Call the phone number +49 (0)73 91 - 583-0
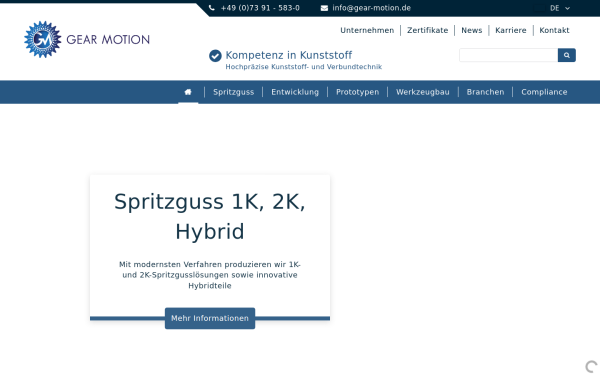Screen dimensions: 600x375 coord(260,8)
